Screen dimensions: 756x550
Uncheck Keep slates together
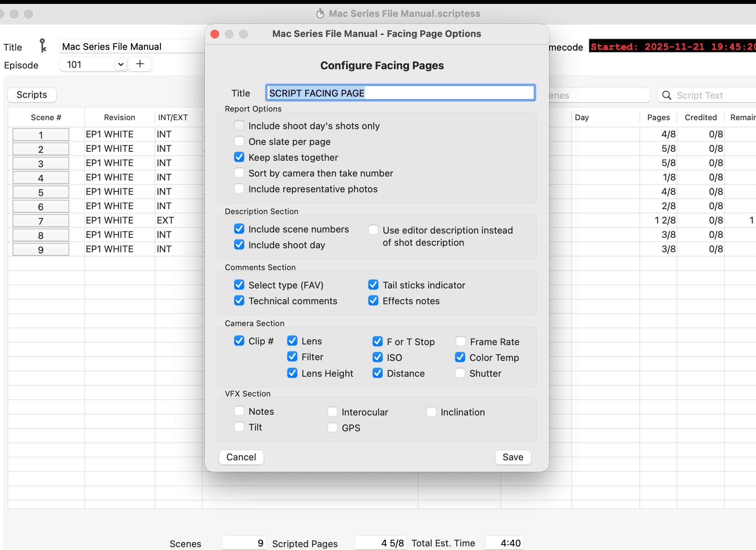(x=239, y=157)
